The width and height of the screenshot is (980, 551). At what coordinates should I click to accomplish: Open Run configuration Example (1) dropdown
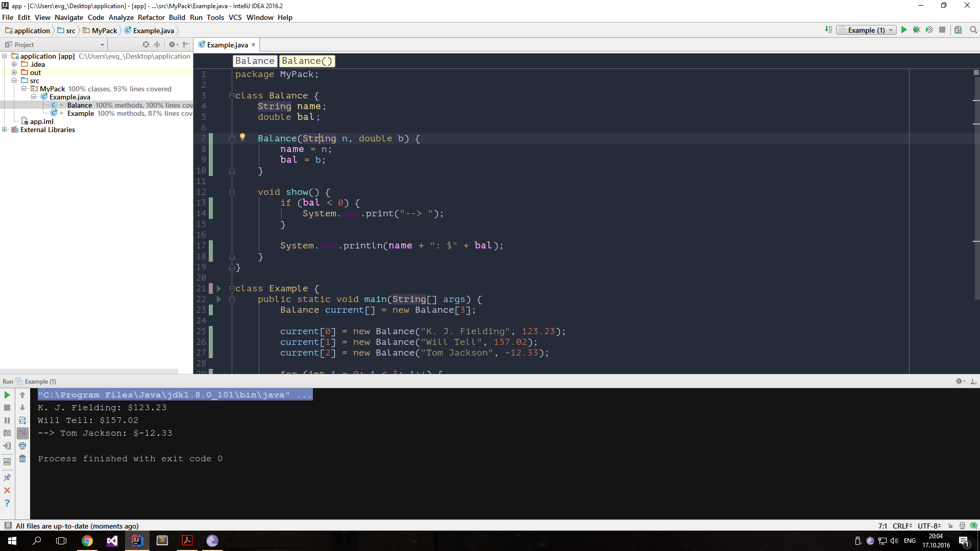[x=866, y=30]
